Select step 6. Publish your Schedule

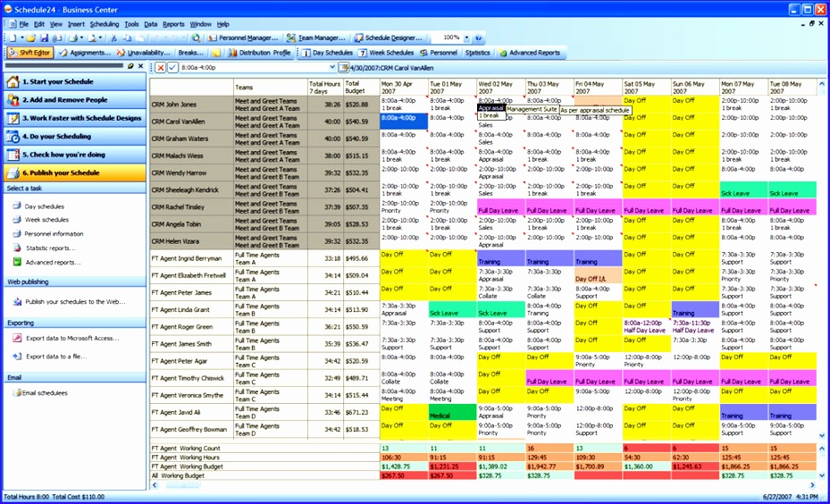pyautogui.click(x=75, y=173)
